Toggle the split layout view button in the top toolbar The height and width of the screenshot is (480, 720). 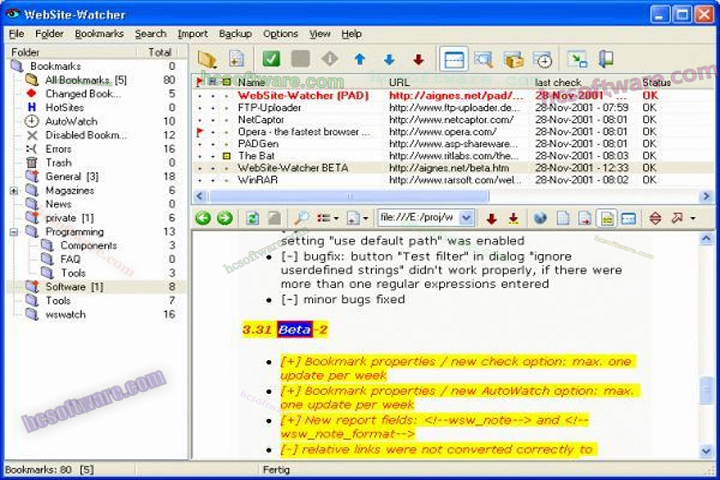coord(454,59)
